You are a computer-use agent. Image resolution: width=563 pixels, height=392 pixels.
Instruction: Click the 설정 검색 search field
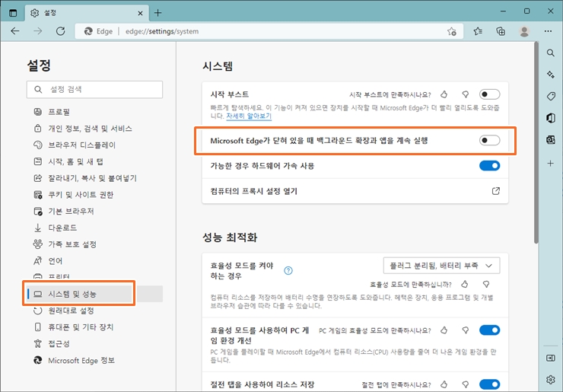[94, 90]
